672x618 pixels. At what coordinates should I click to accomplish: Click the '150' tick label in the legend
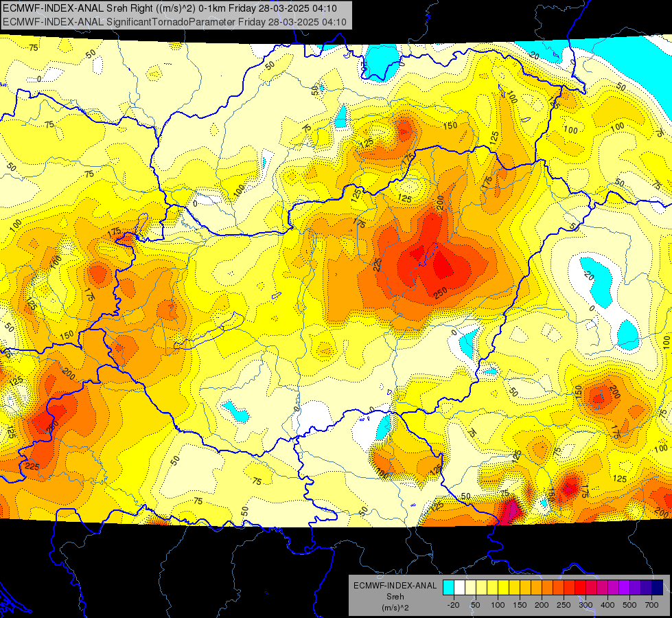click(x=520, y=605)
